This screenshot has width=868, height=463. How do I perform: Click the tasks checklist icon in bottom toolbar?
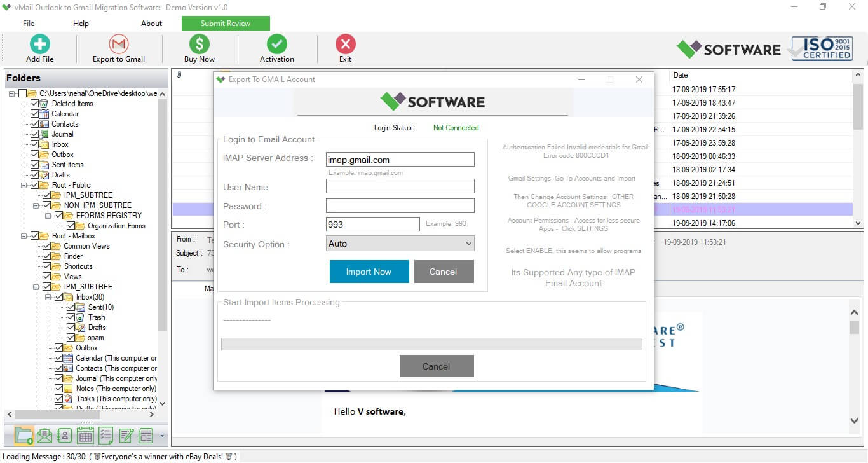105,435
